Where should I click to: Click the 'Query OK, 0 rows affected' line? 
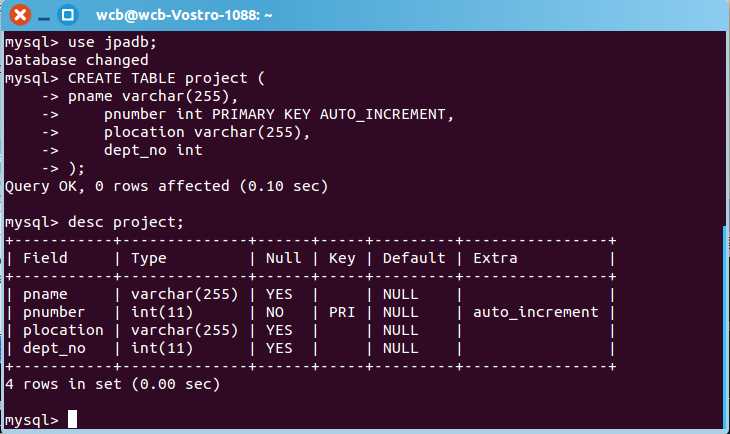coord(166,186)
